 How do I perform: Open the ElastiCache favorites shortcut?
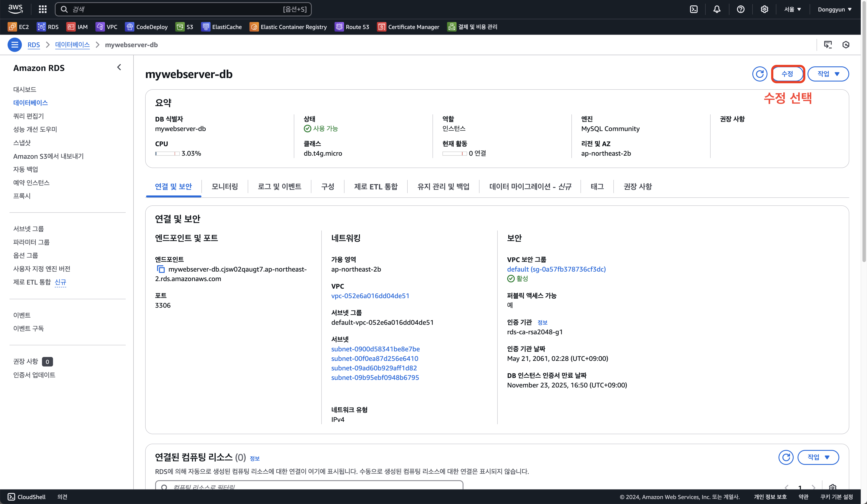[x=222, y=27]
